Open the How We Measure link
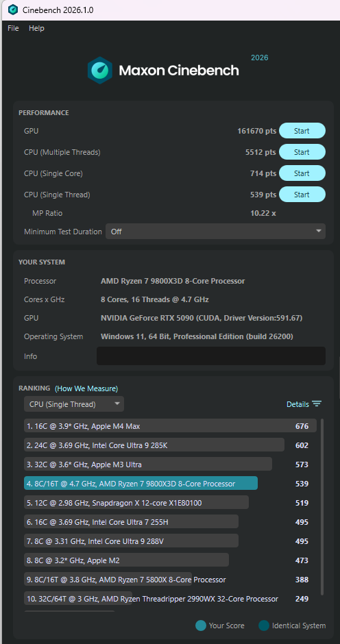The image size is (340, 644). (86, 388)
